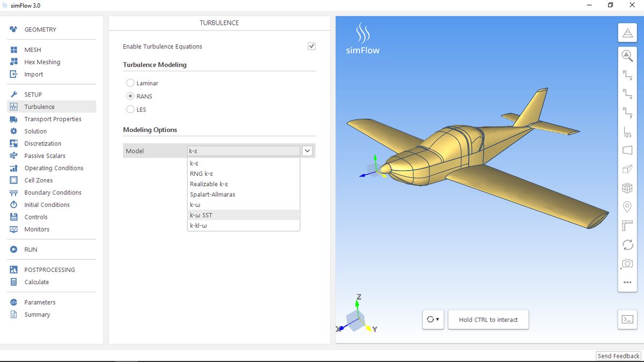
Task: Select the LES radio button
Action: click(130, 109)
